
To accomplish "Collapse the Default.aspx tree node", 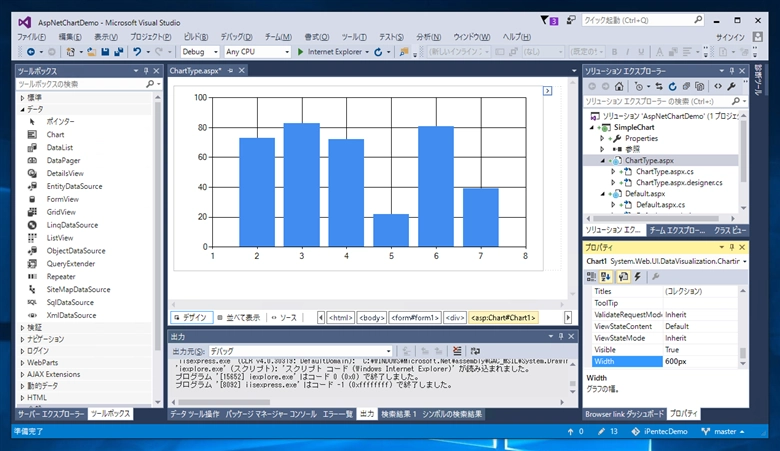I will tap(602, 194).
